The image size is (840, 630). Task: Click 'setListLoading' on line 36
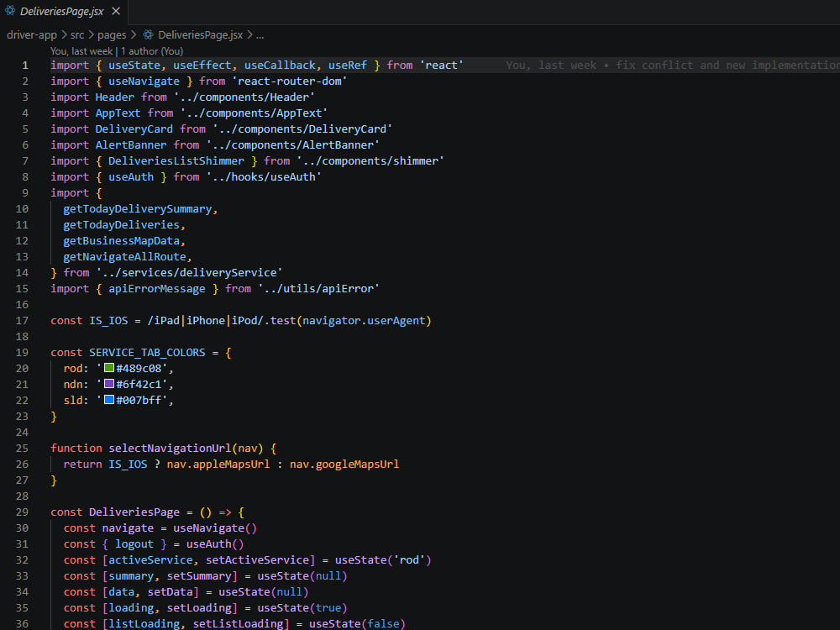(238, 624)
